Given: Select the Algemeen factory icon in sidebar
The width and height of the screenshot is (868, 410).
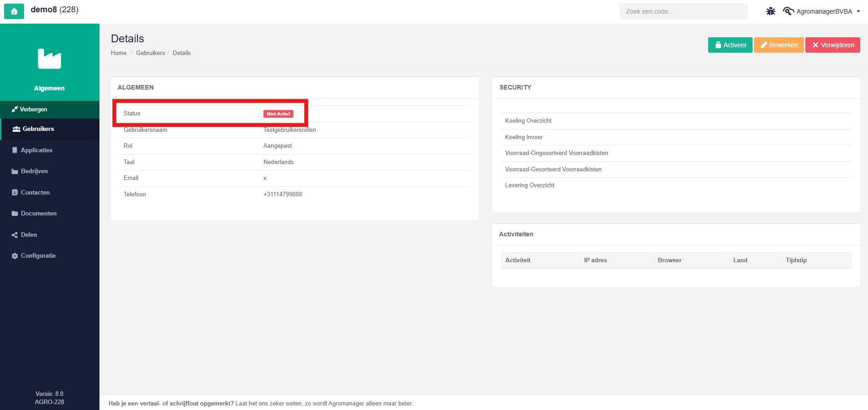Looking at the screenshot, I should (50, 59).
